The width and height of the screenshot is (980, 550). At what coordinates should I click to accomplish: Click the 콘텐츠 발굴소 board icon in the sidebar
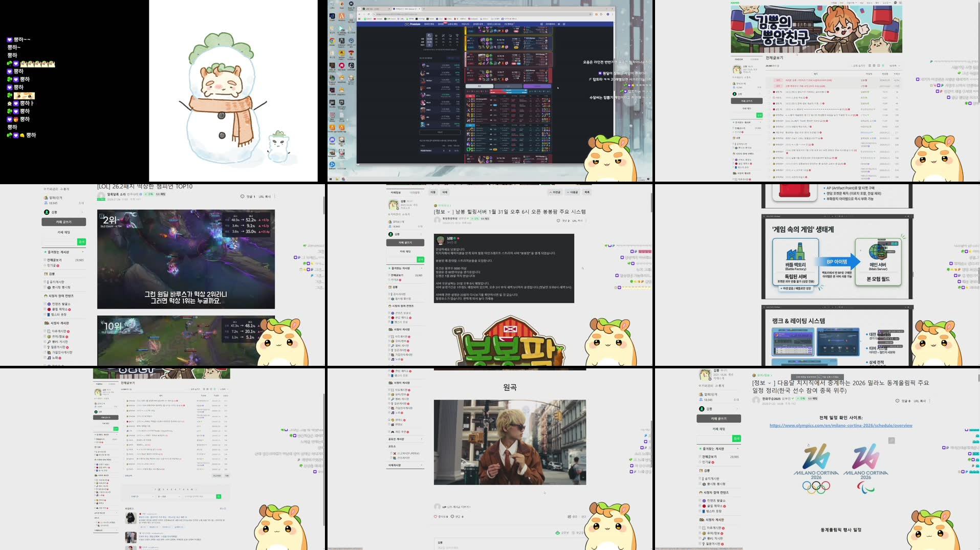(x=704, y=501)
